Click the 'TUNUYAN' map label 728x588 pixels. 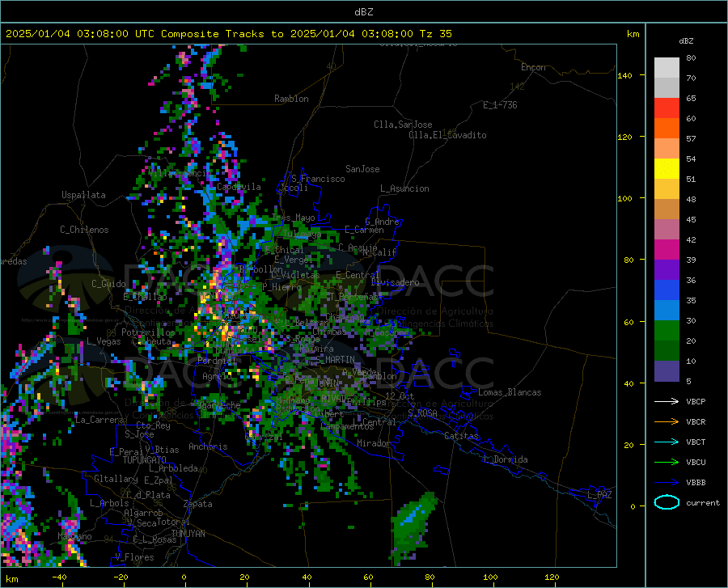(188, 533)
